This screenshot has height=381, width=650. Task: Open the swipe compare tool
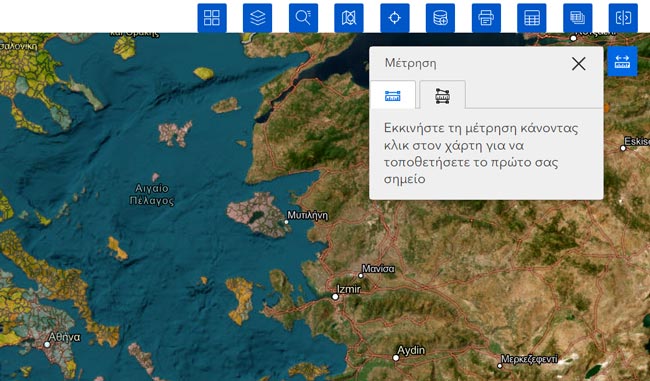[623, 18]
